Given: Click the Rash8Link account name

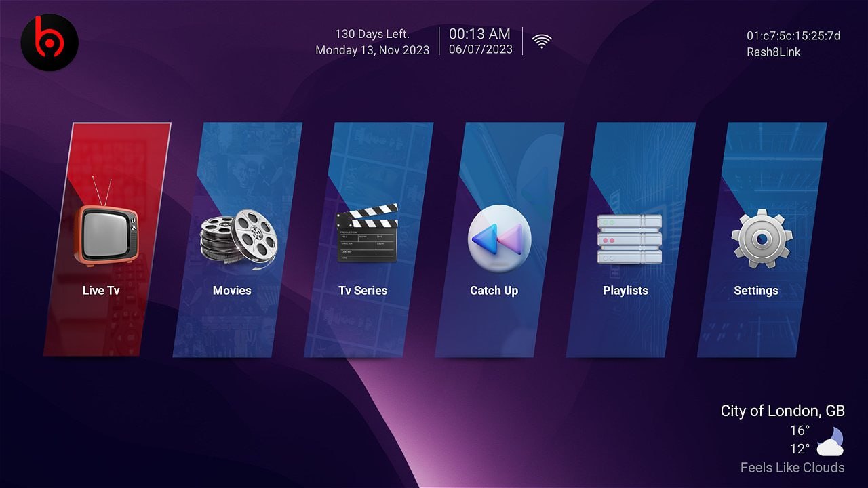Looking at the screenshot, I should coord(773,52).
